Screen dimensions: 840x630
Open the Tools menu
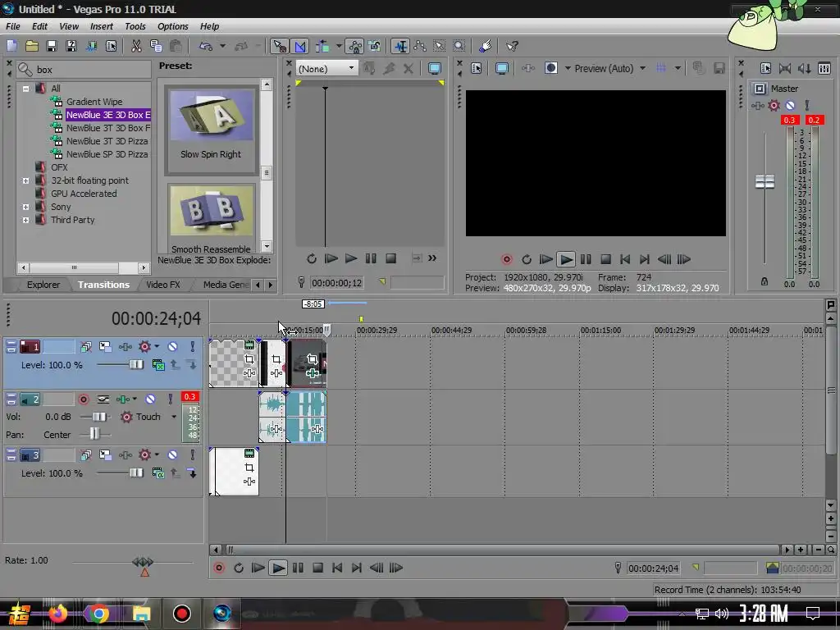click(x=135, y=26)
